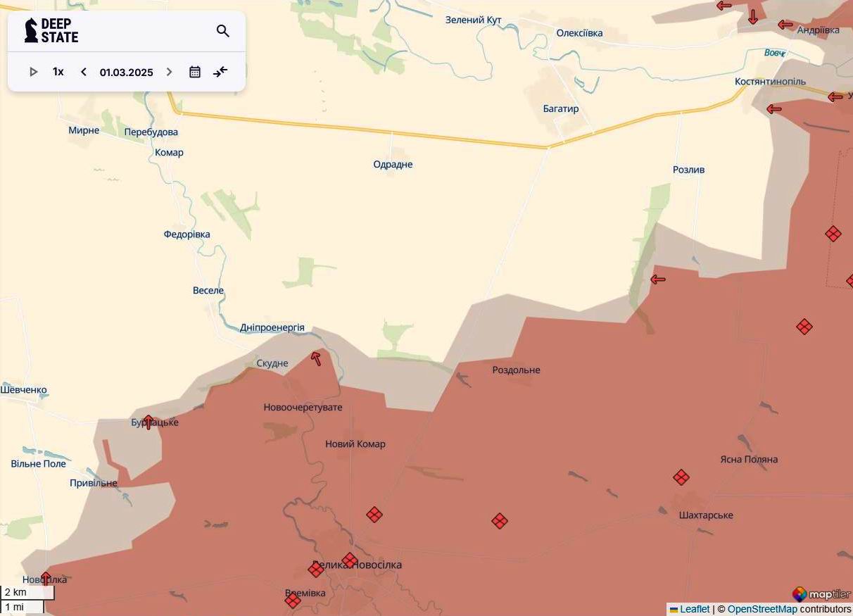Screen dimensions: 853x616
Task: Click the westward red arrow near Rozlyv
Action: coord(658,279)
